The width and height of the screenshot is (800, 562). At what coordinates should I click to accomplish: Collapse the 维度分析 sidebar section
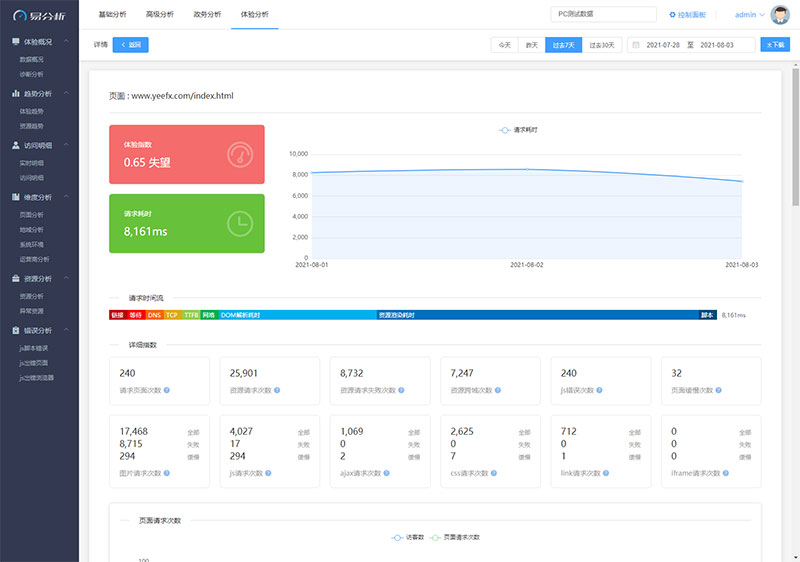(66, 197)
